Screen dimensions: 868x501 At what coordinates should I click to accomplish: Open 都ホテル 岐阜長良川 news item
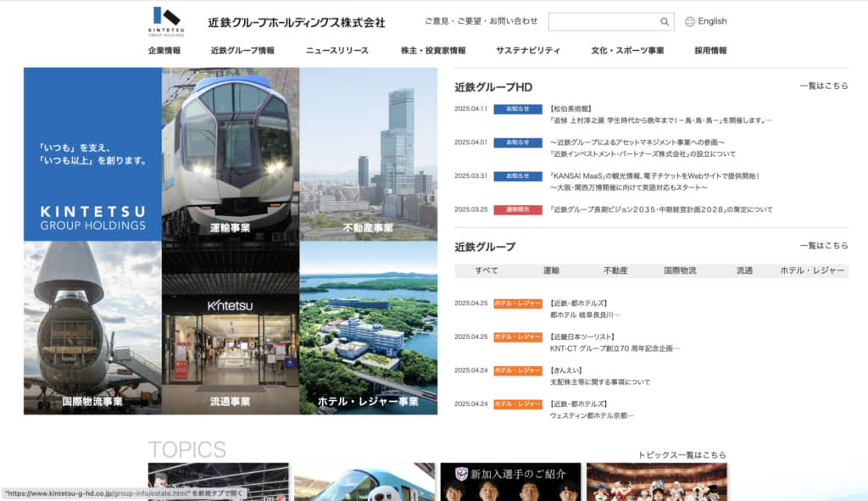(x=585, y=309)
